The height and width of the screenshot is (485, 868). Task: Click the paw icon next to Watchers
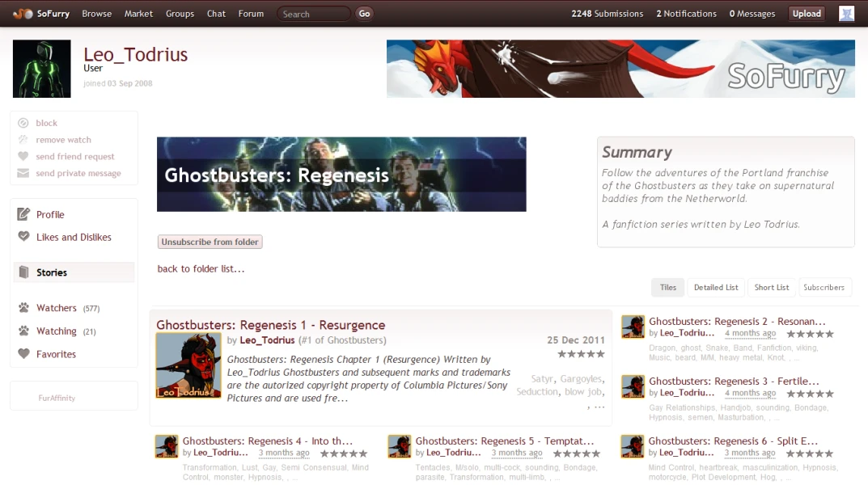[23, 307]
